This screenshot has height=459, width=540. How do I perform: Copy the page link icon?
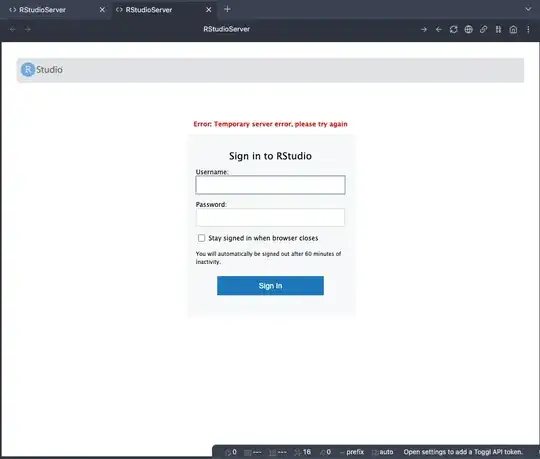484,30
